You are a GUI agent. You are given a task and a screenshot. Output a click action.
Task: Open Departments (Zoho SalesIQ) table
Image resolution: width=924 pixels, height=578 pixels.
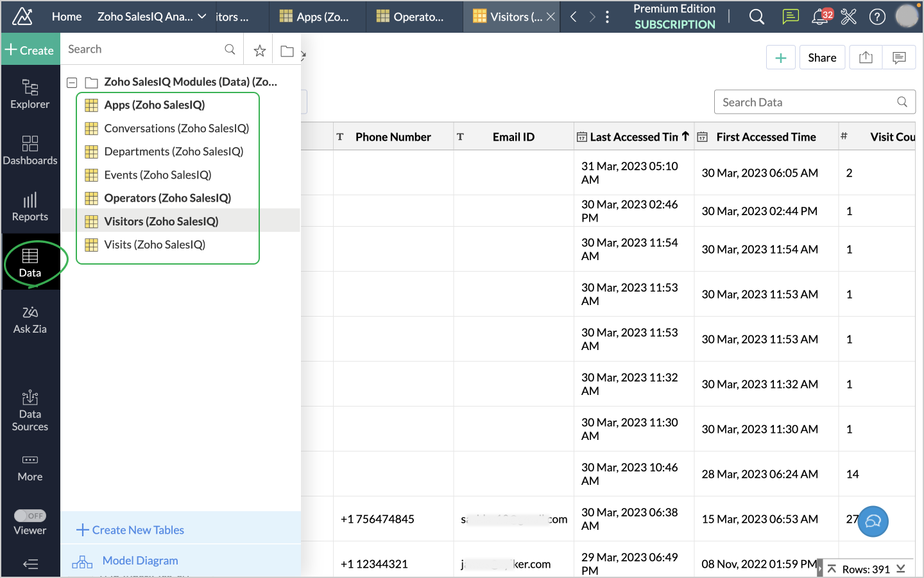click(174, 152)
